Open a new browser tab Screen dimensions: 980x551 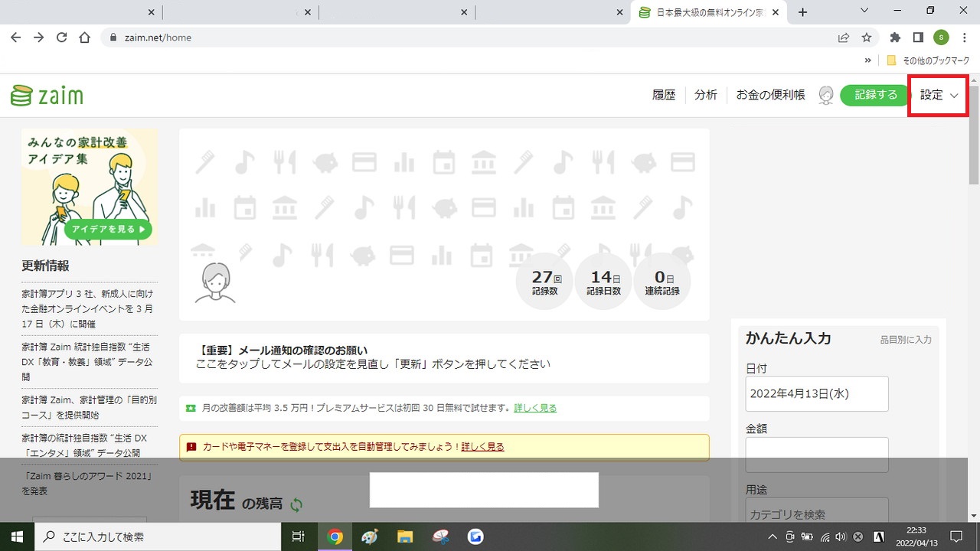(x=802, y=12)
